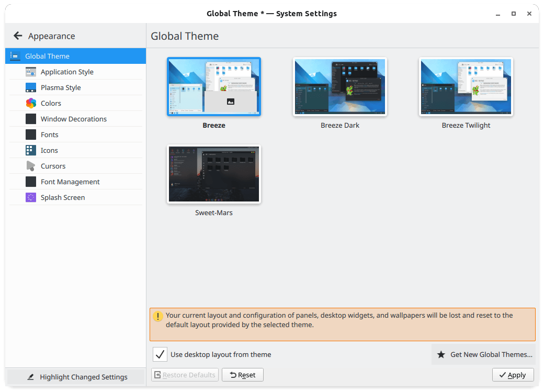Screen dimensions: 544x392
Task: Select the Icons settings icon
Action: click(30, 150)
